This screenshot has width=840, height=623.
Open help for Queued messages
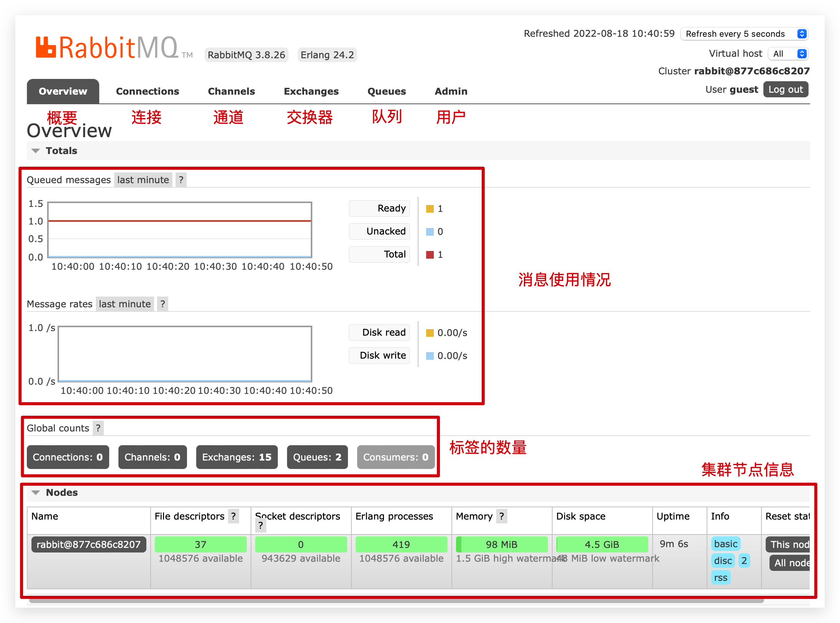(181, 180)
